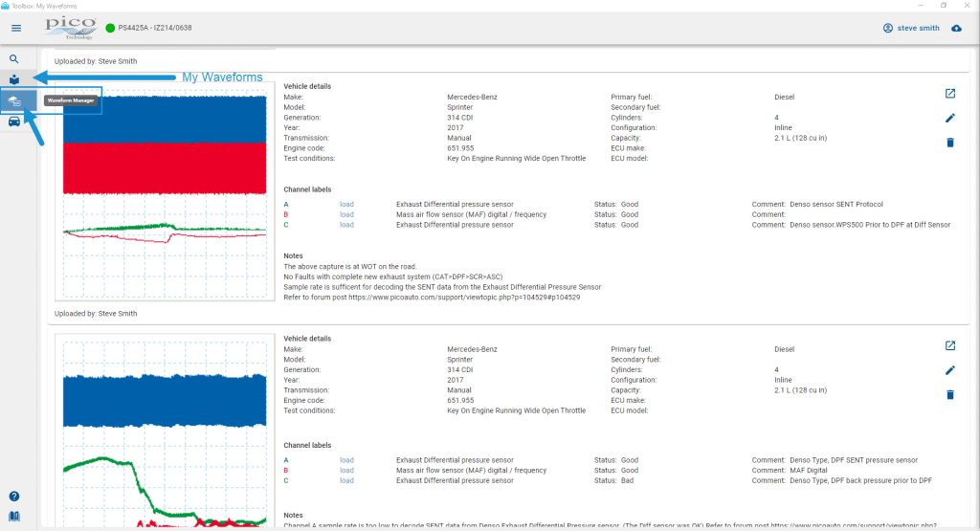This screenshot has height=531, width=980.
Task: Load channel A in first waveform
Action: (x=346, y=205)
